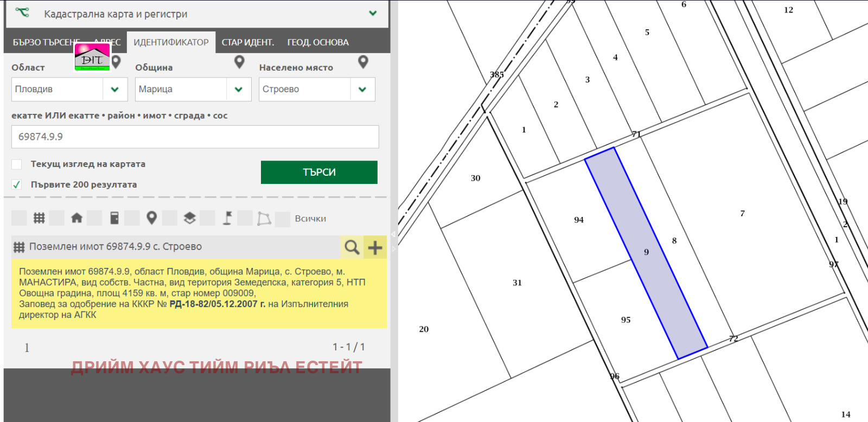The height and width of the screenshot is (422, 868).
Task: Open the ГЕОД. ОСНОВА tab
Action: [318, 42]
